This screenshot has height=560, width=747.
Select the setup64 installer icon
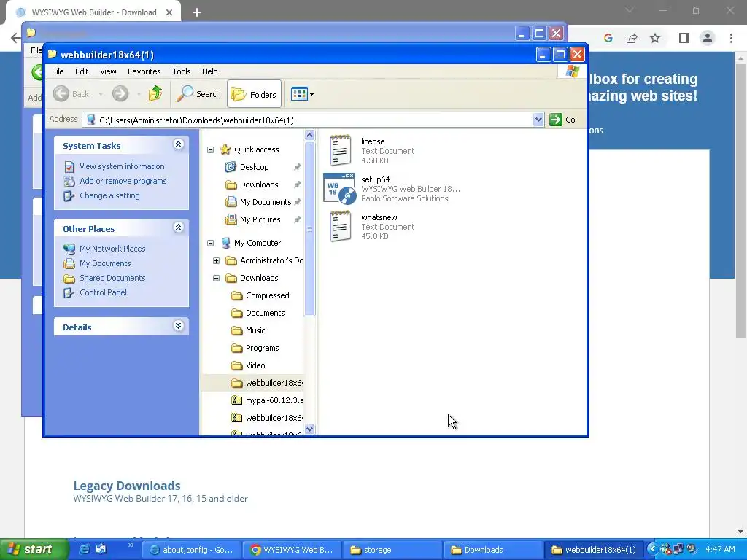(x=340, y=189)
